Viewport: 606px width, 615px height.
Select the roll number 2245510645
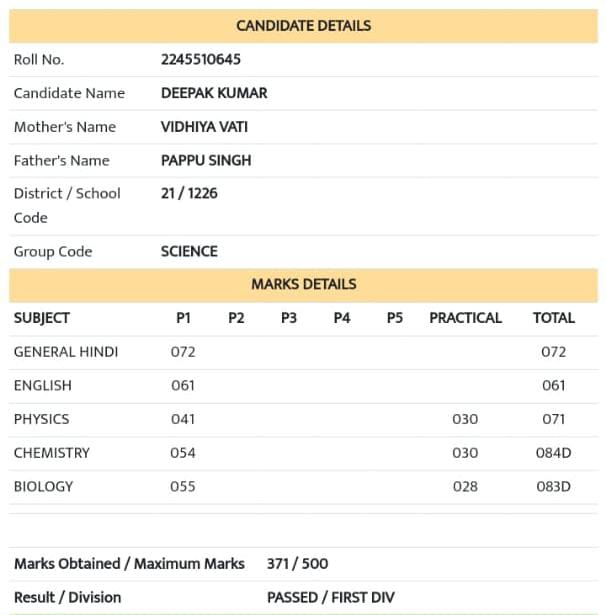click(201, 60)
